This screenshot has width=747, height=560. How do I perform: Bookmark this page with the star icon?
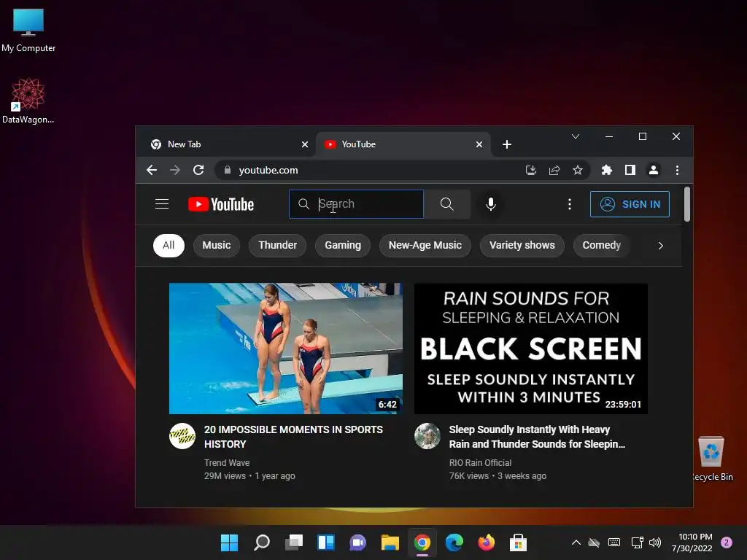pos(578,170)
